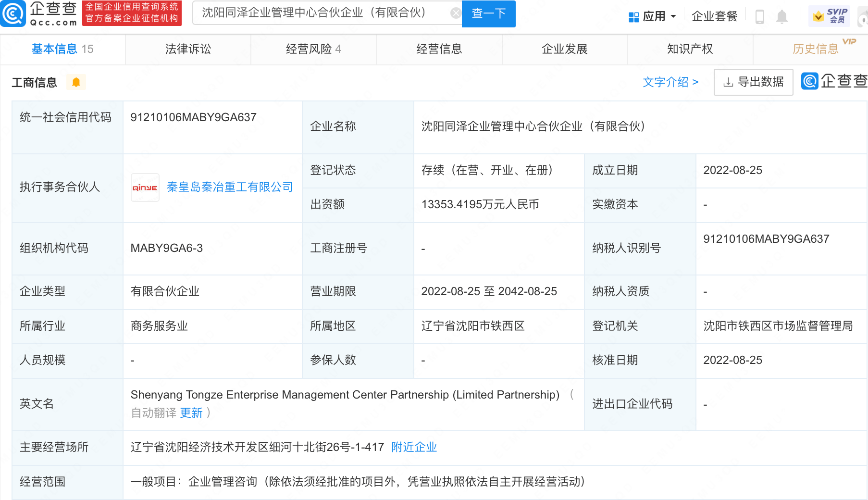Screen dimensions: 868x500
Task: Open notifications bell in header
Action: 782,17
